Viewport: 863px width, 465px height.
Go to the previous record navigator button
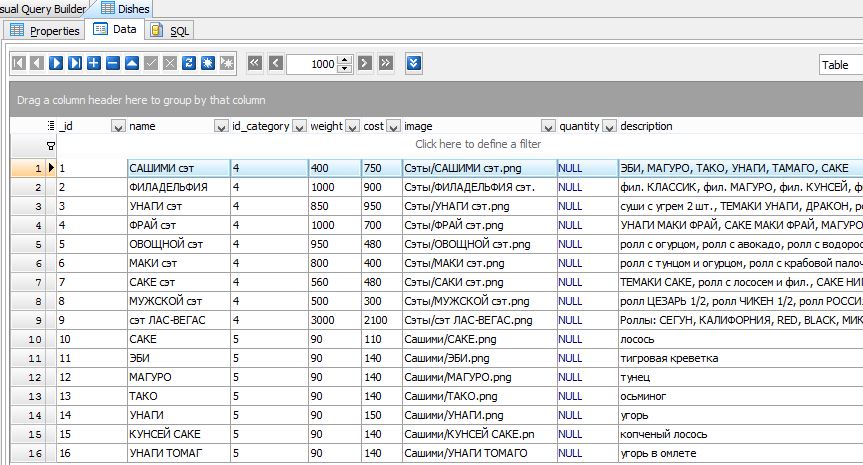pos(37,63)
